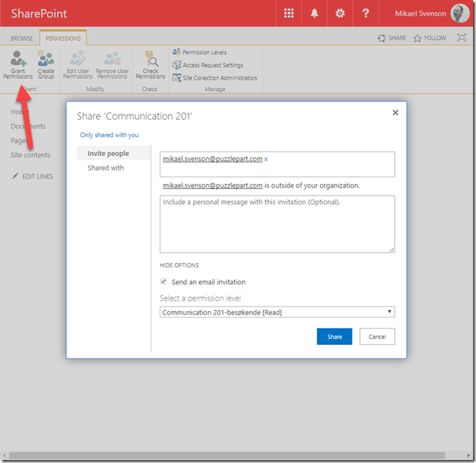Screen dimensions: 476x463
Task: Switch to the BROWSE ribbon tab
Action: coord(21,38)
